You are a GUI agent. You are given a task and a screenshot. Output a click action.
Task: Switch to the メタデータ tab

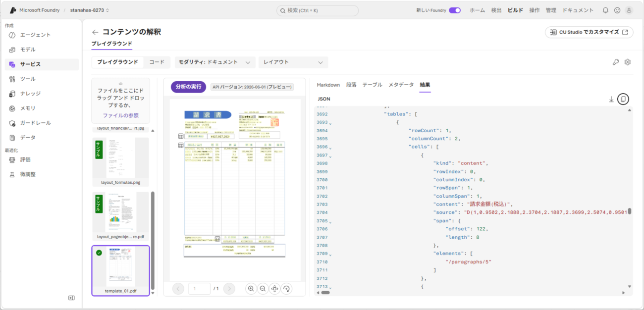click(x=401, y=85)
